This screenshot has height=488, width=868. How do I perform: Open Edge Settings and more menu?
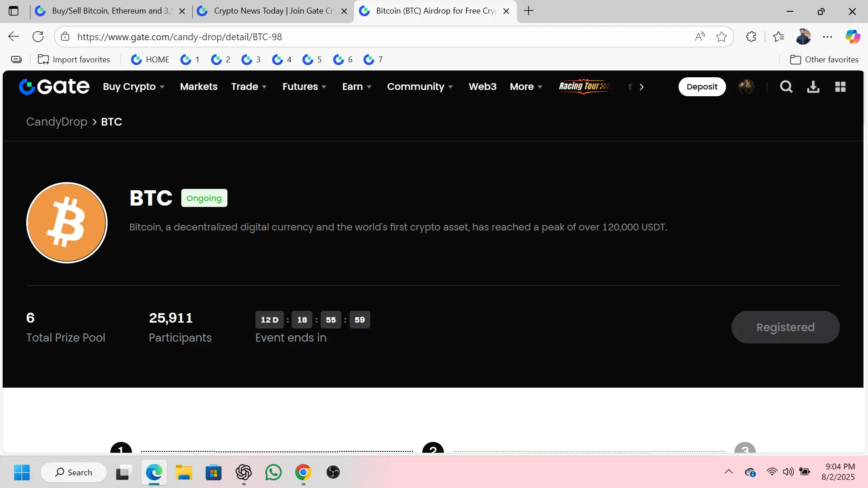point(827,37)
